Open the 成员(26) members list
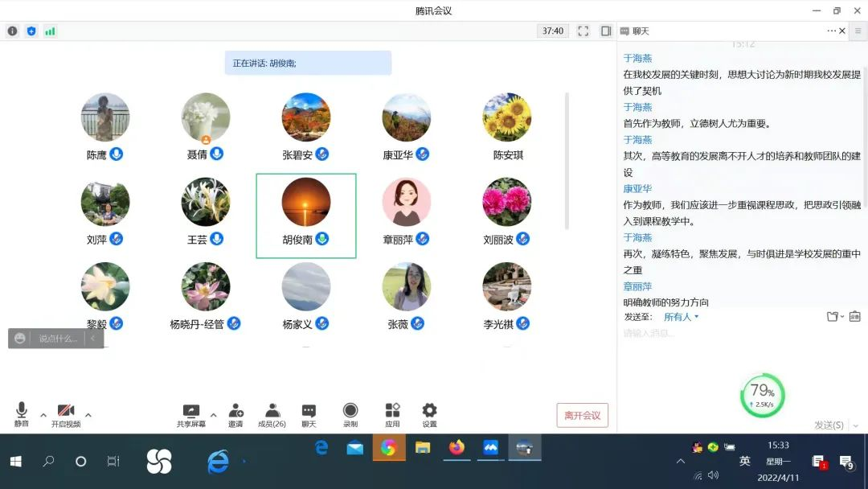868x489 pixels. [272, 412]
